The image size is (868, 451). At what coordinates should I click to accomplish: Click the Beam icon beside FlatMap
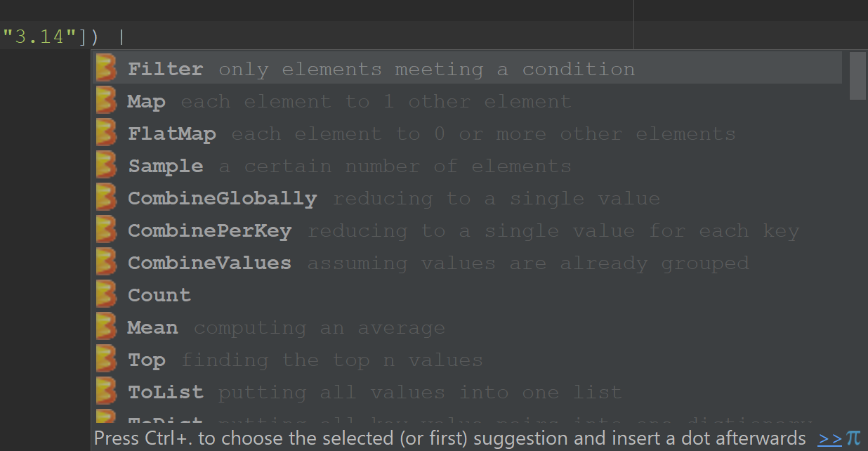pos(106,133)
